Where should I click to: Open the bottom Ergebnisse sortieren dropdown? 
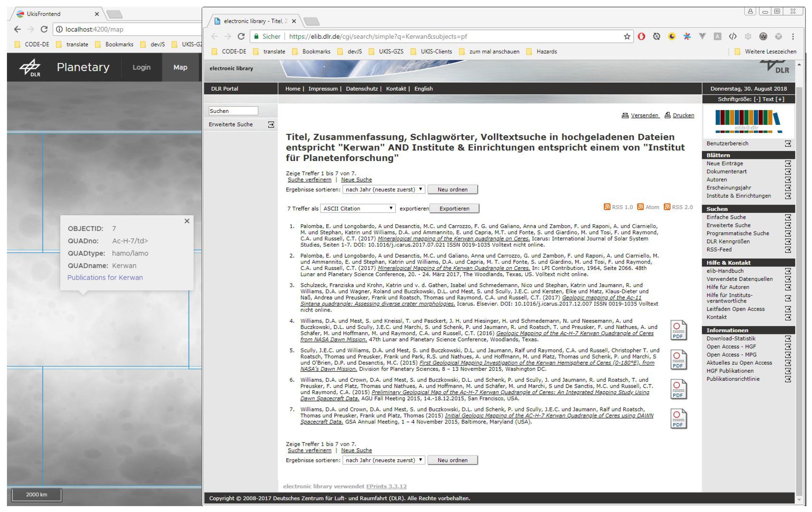pyautogui.click(x=384, y=460)
